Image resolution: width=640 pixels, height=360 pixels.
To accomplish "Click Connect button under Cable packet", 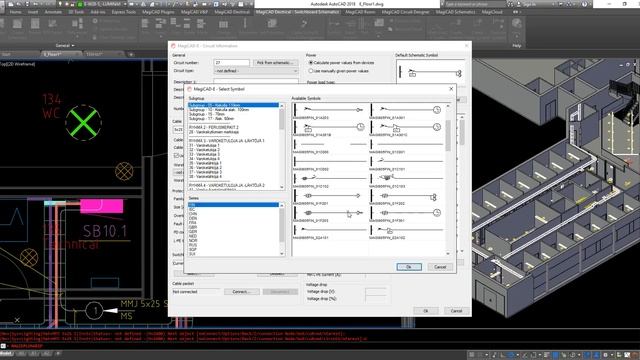I will pyautogui.click(x=242, y=292).
